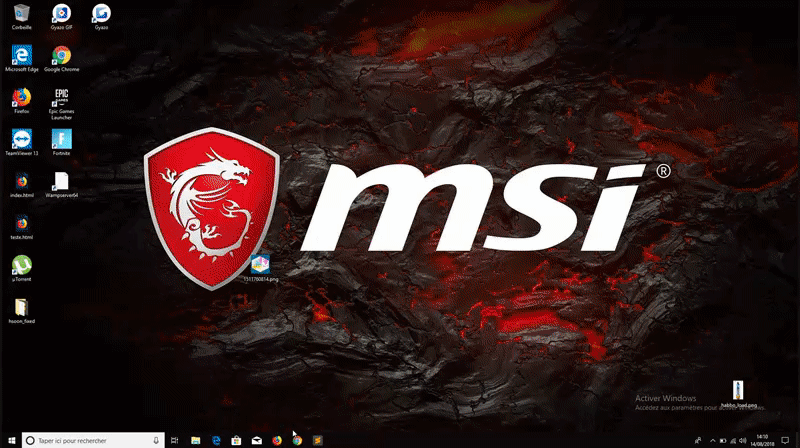Select the hsoon_fixed folder on desktop

[21, 311]
